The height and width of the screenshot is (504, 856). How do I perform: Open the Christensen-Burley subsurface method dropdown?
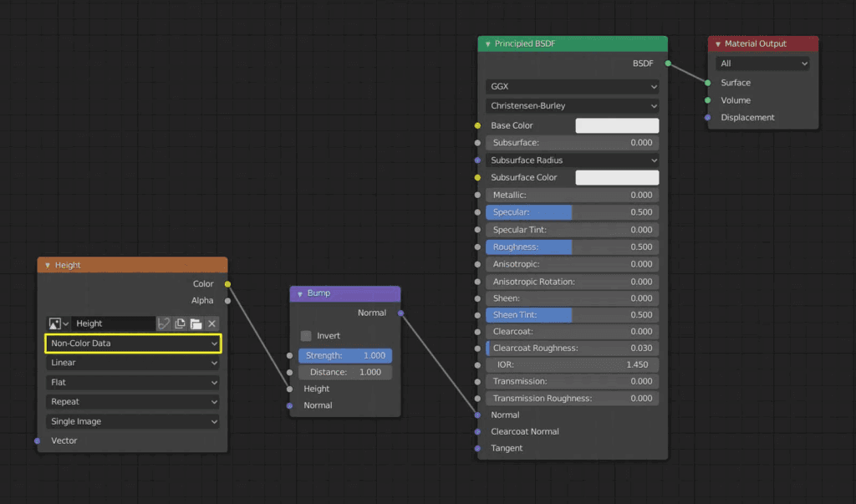tap(572, 105)
